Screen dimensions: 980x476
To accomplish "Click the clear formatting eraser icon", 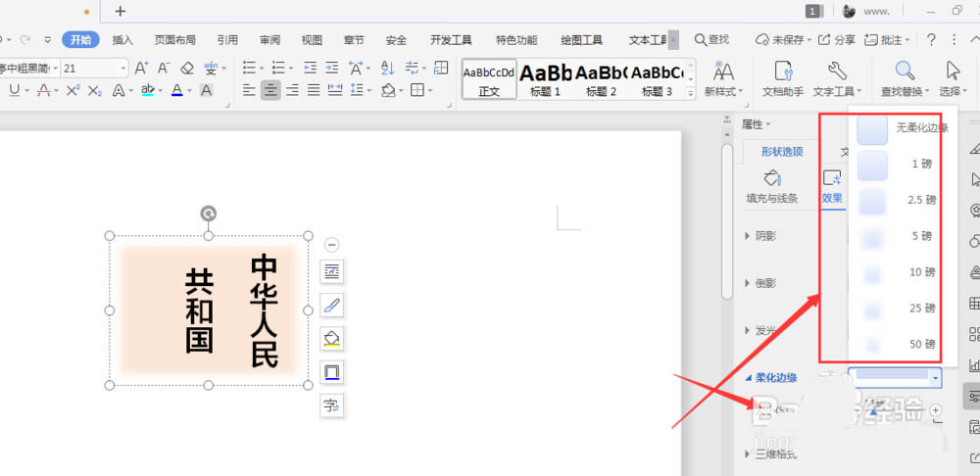I will click(x=187, y=69).
